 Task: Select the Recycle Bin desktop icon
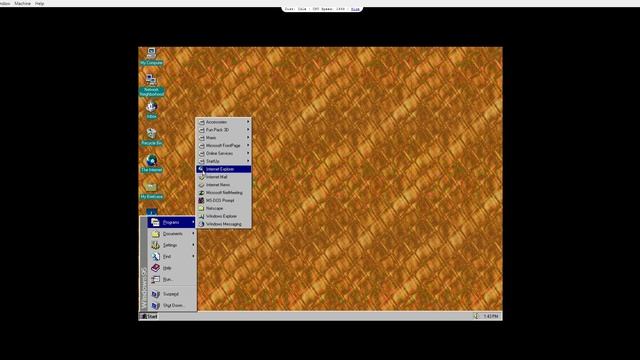click(x=151, y=137)
